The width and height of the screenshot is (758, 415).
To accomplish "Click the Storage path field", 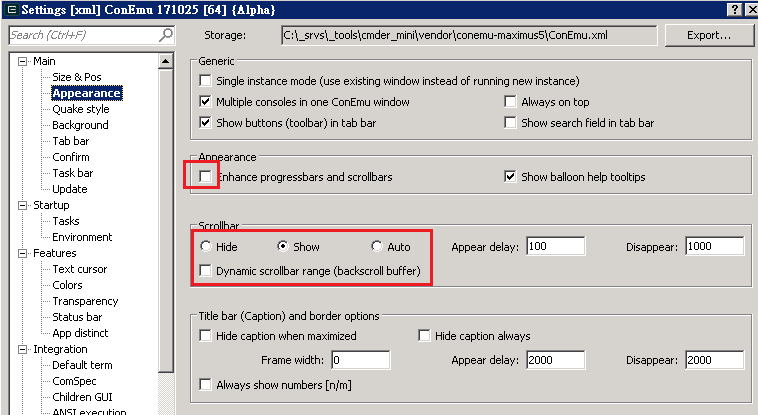I will [x=469, y=35].
